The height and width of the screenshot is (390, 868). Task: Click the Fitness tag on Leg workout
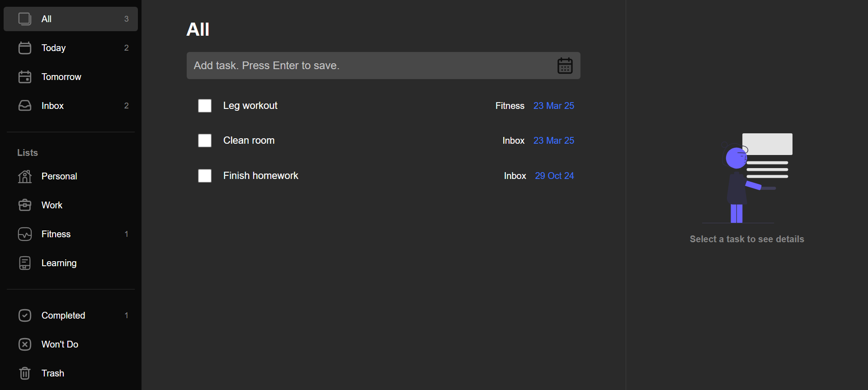510,106
